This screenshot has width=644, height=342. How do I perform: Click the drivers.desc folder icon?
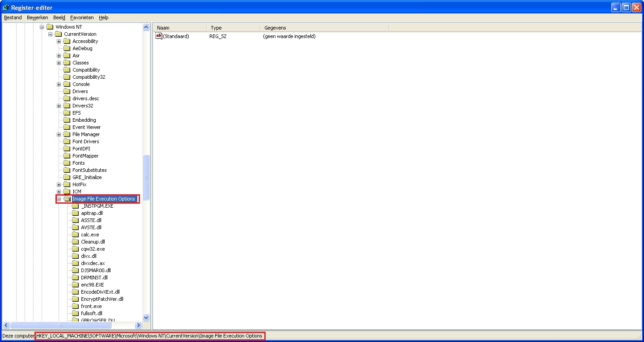click(x=67, y=98)
